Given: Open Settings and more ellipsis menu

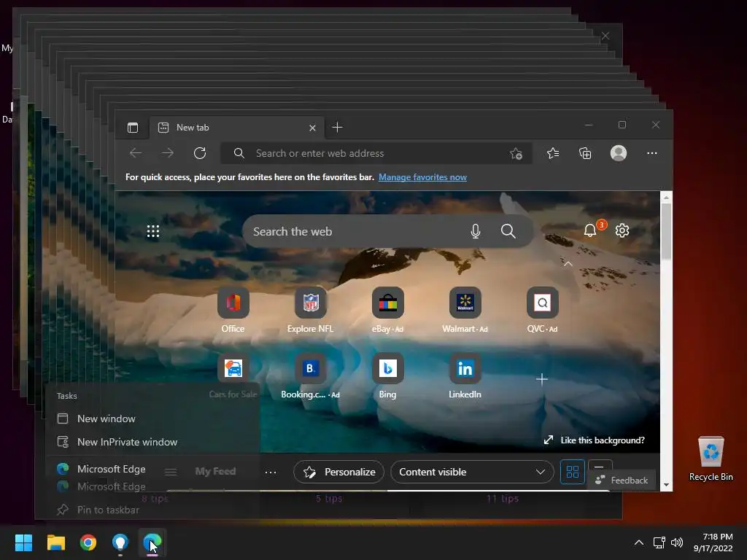Looking at the screenshot, I should coord(651,153).
